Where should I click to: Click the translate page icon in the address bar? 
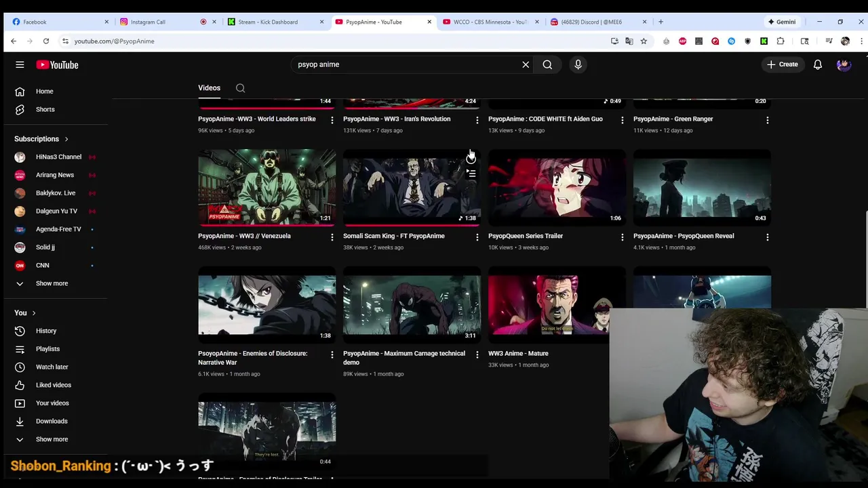point(629,41)
